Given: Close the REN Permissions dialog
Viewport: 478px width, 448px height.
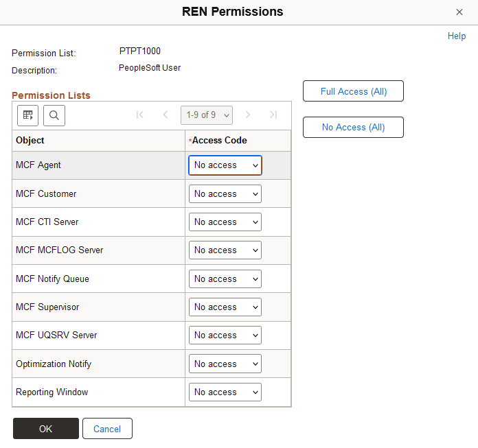Looking at the screenshot, I should click(x=459, y=12).
